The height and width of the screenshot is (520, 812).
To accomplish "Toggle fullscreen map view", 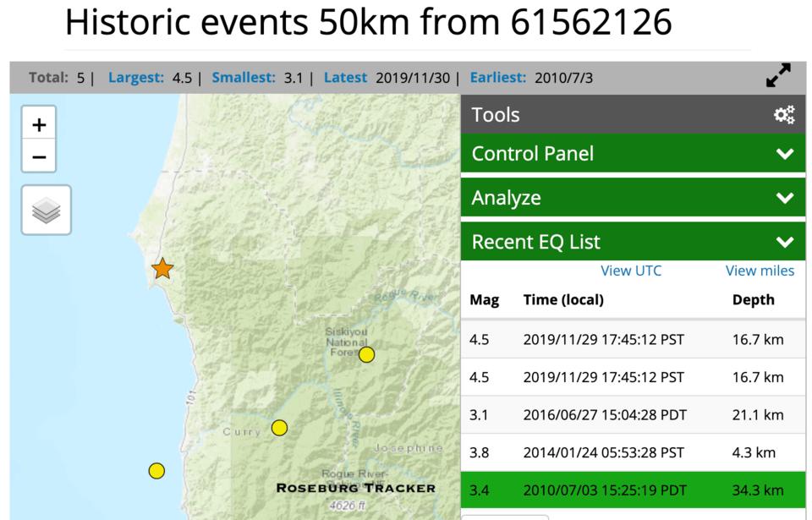I will pyautogui.click(x=778, y=76).
